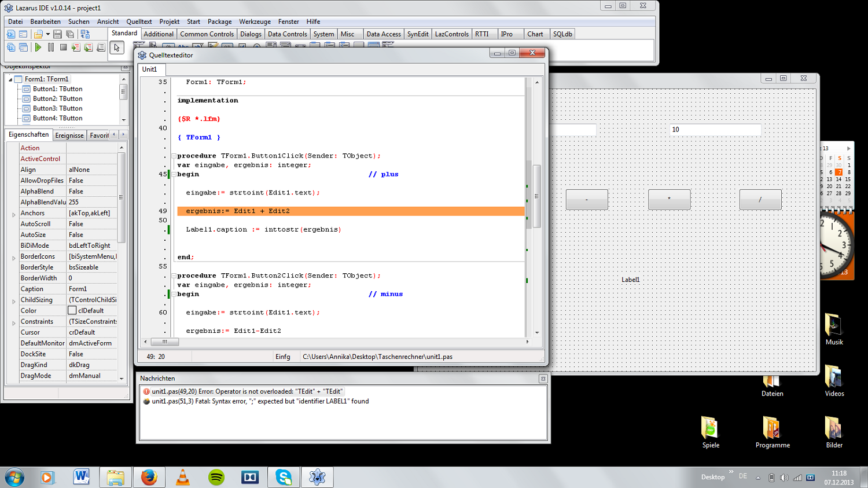This screenshot has height=488, width=868.
Task: Select the Common Controls palette tab
Action: pyautogui.click(x=207, y=34)
